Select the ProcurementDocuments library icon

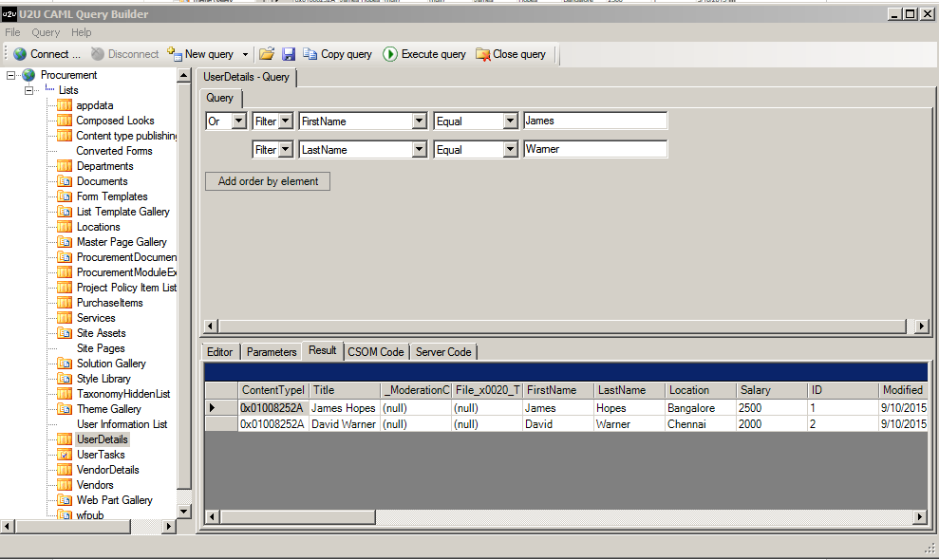coord(65,257)
